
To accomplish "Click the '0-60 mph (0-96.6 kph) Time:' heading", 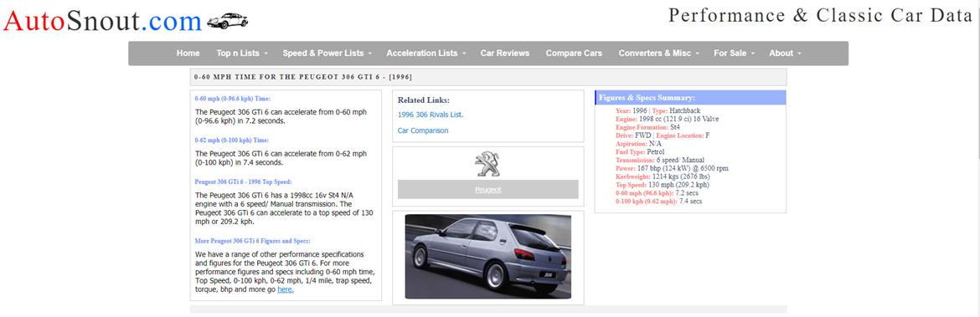I will coord(233,99).
